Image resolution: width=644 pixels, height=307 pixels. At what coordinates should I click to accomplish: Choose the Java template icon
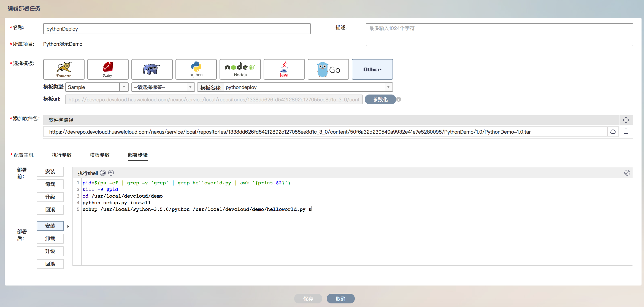pyautogui.click(x=284, y=69)
